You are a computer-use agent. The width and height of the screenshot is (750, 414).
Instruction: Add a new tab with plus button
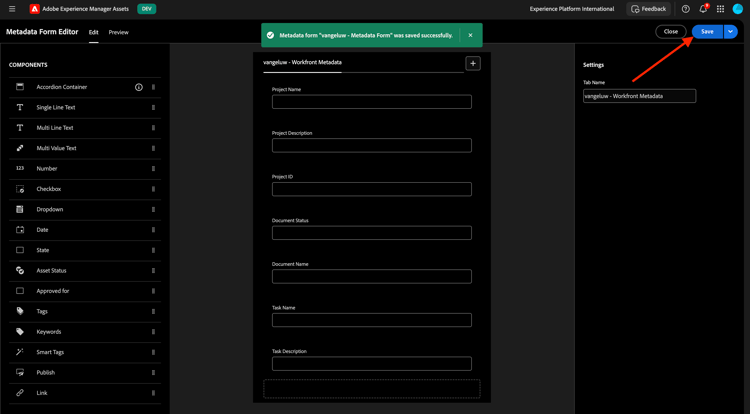tap(473, 63)
